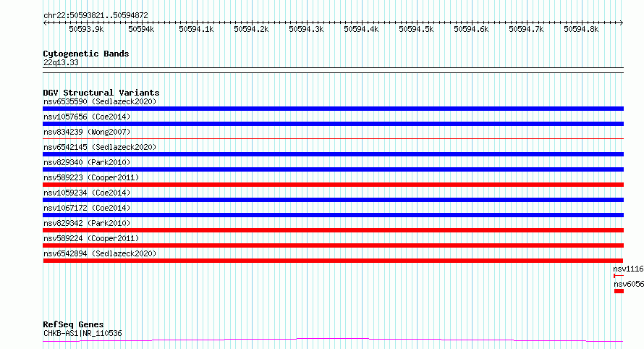Screen dimensions: 644x349
Task: Select the blue bar under nsv6542145
Action: 333,154
